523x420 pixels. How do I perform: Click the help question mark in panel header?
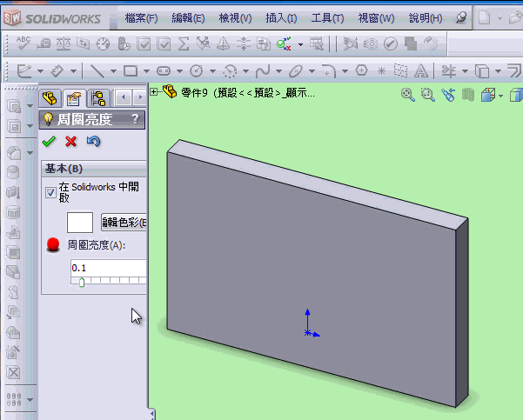[135, 118]
